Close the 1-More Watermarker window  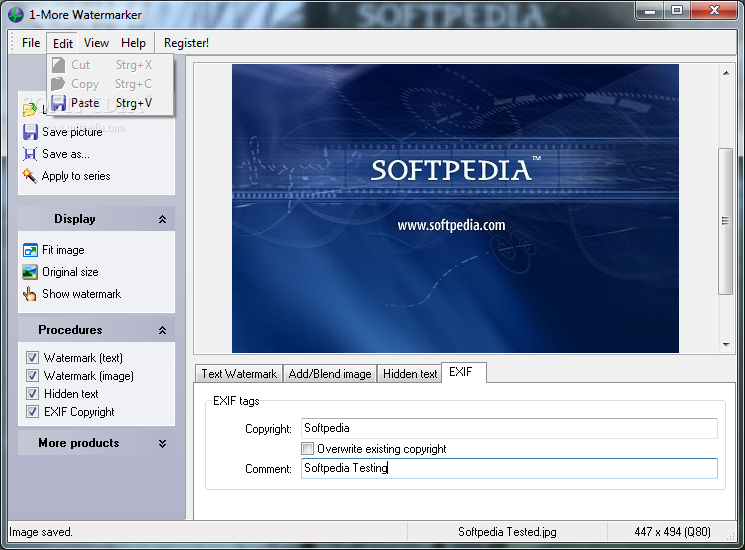pos(714,10)
